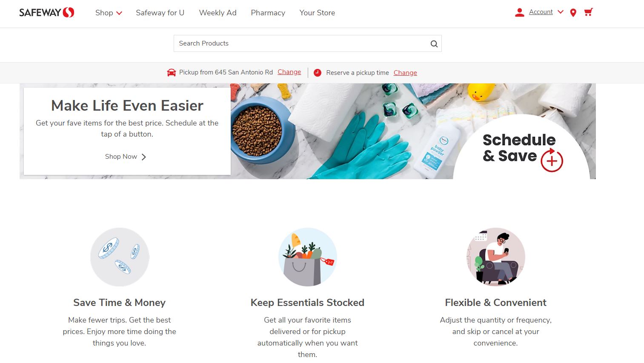Open Your Store menu item
Image resolution: width=644 pixels, height=363 pixels.
coord(317,13)
